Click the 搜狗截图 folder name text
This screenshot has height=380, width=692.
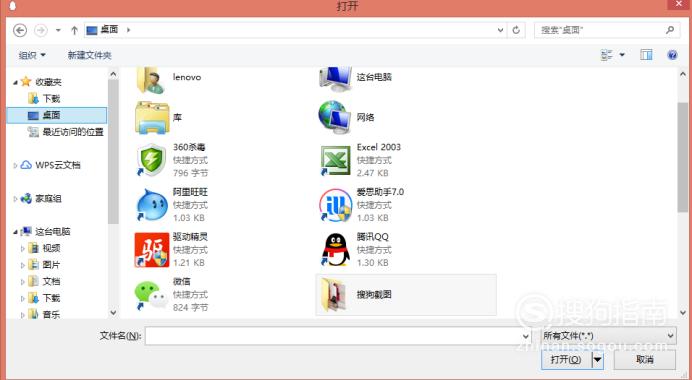(x=374, y=295)
